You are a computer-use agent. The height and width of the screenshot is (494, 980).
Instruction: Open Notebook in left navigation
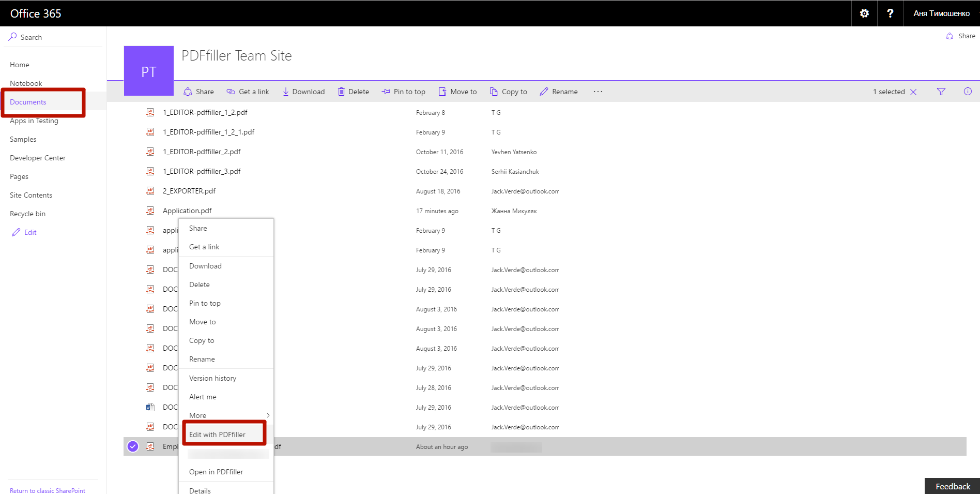click(x=26, y=83)
